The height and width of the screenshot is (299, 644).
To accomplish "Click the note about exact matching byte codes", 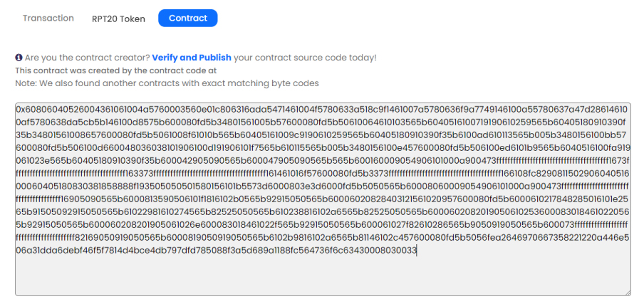I will [x=167, y=83].
